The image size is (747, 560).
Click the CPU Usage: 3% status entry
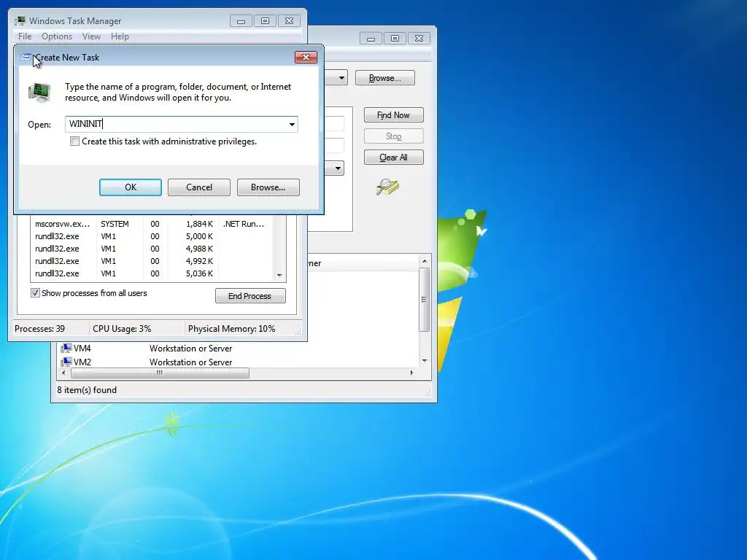pyautogui.click(x=122, y=329)
